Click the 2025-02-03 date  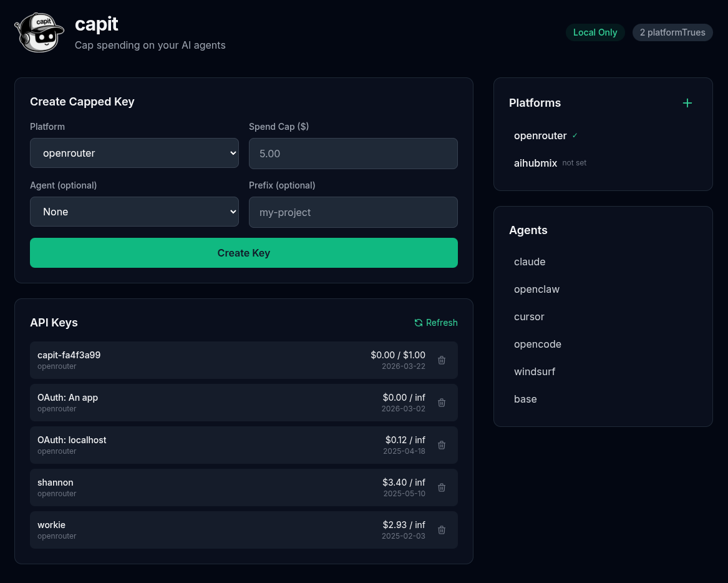point(404,536)
